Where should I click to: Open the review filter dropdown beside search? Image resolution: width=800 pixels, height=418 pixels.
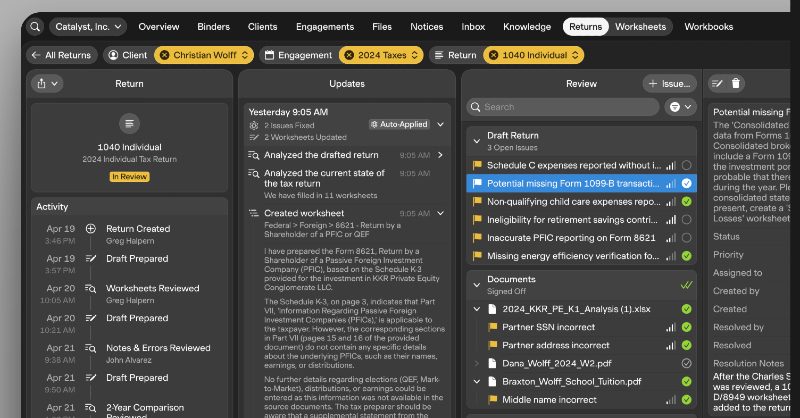[680, 106]
